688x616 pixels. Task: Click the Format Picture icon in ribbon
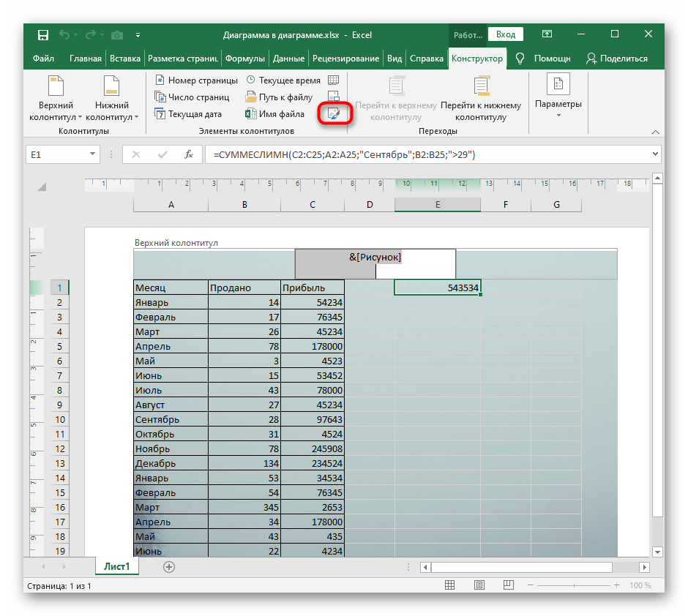pyautogui.click(x=334, y=113)
